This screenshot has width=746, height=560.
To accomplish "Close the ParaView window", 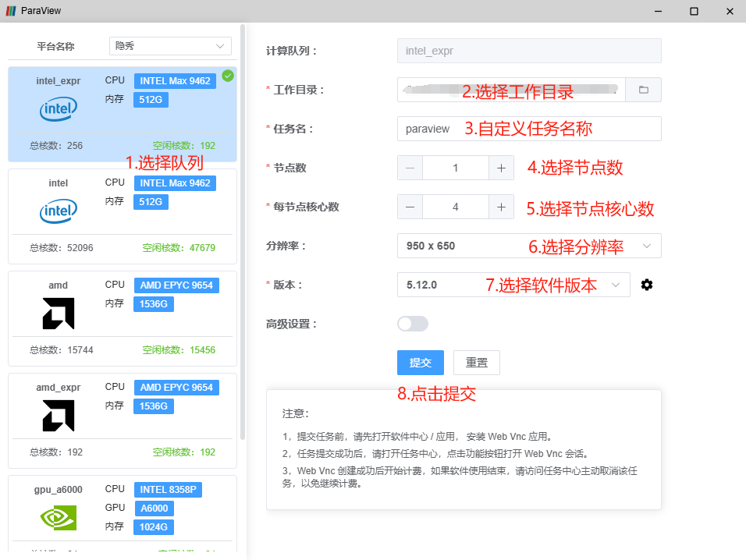I will pos(730,11).
